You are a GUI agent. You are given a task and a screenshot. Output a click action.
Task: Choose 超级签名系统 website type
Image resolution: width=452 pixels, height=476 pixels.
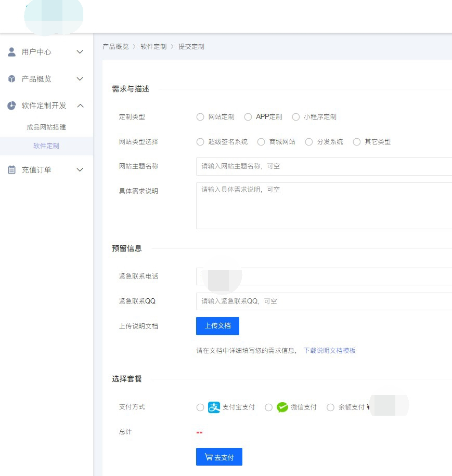point(200,142)
